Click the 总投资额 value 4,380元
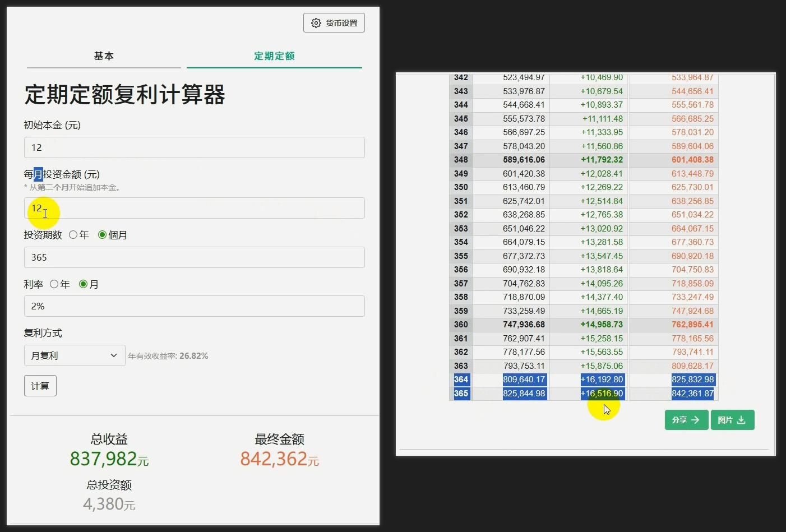 109,504
